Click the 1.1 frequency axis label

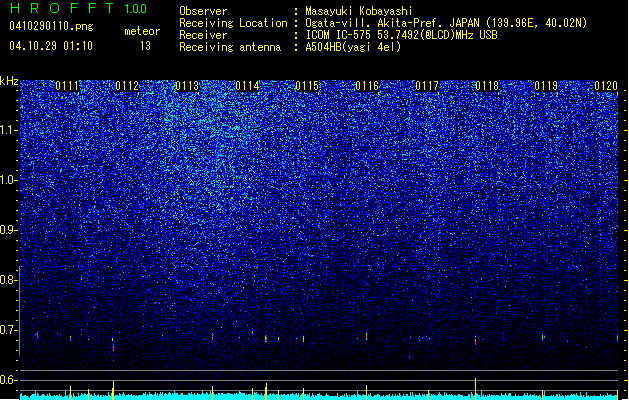tap(8, 130)
